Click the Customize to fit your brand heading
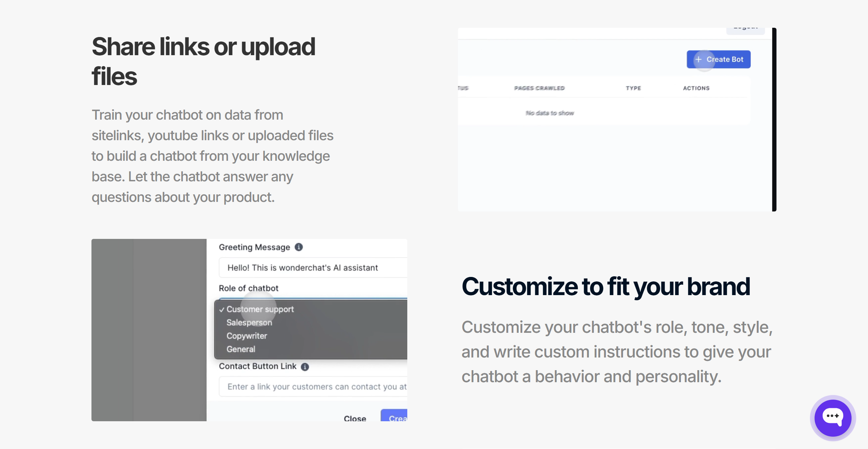 (606, 287)
